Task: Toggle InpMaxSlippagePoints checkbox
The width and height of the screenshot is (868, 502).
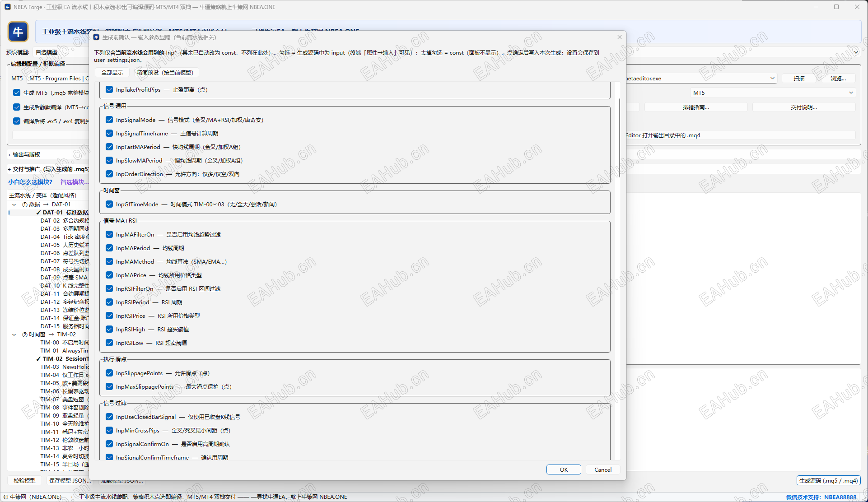Action: [x=109, y=387]
